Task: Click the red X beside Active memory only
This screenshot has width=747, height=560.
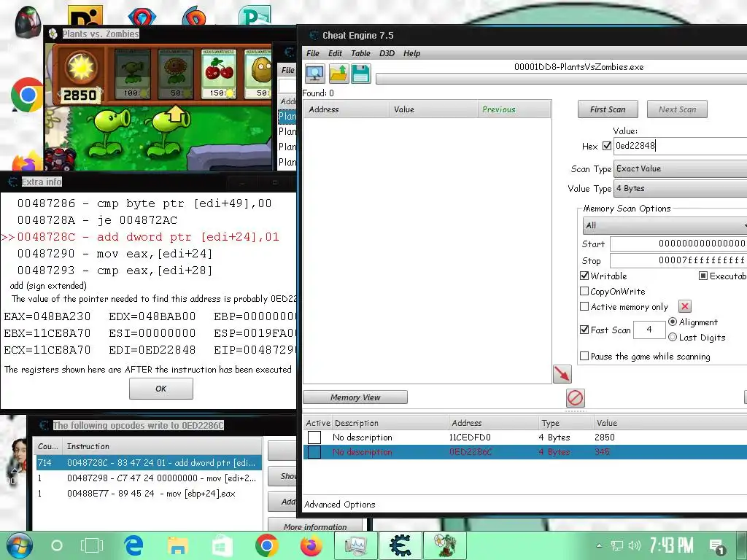Action: tap(684, 306)
